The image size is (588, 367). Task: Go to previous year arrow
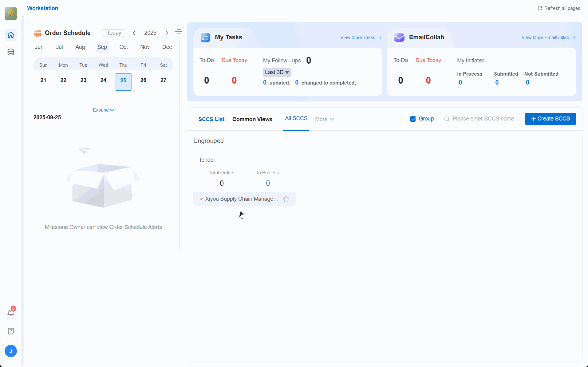tap(134, 33)
